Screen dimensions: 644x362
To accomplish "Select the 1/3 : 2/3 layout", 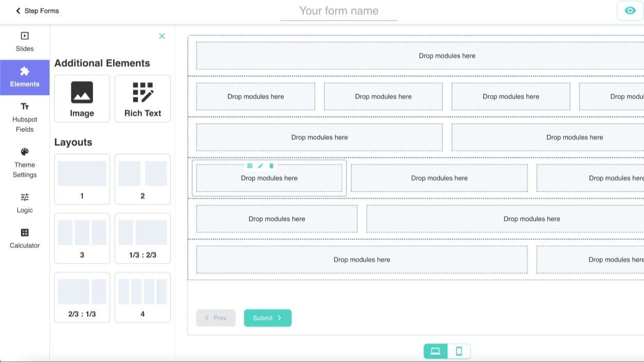I will click(142, 238).
